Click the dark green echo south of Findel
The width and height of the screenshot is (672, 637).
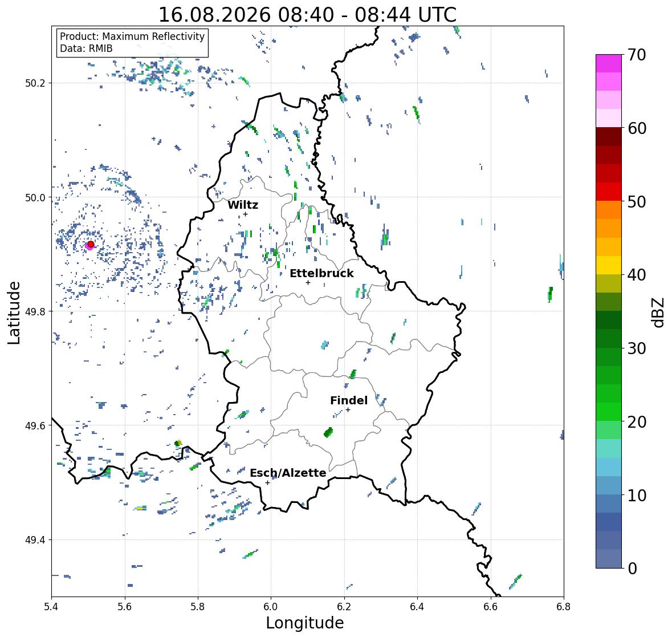[328, 432]
